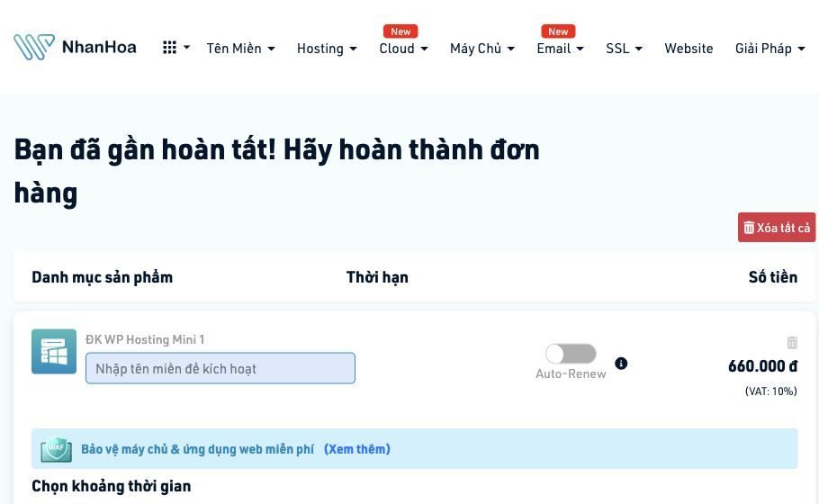
Task: Click the New badge above Cloud
Action: tap(400, 31)
